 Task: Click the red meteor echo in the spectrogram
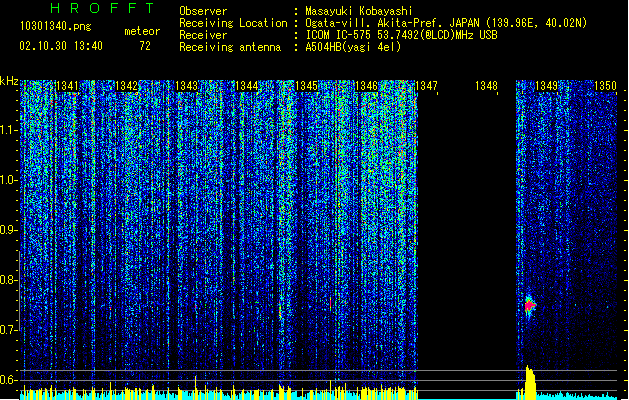[530, 306]
